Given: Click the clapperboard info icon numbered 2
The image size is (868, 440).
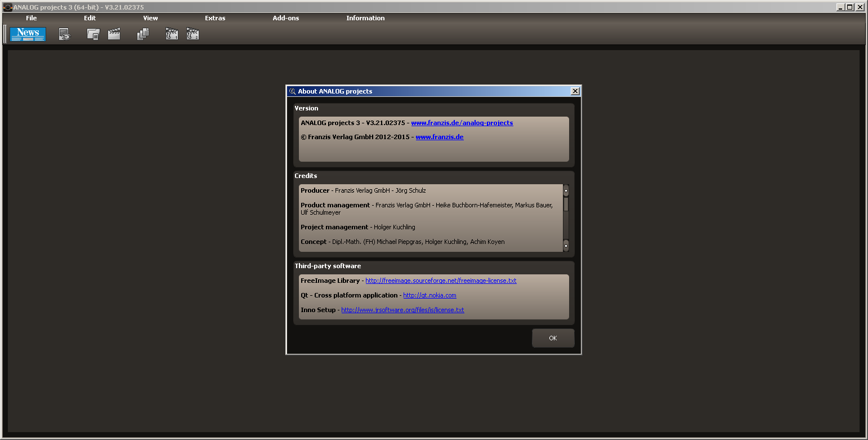Looking at the screenshot, I should click(x=193, y=34).
